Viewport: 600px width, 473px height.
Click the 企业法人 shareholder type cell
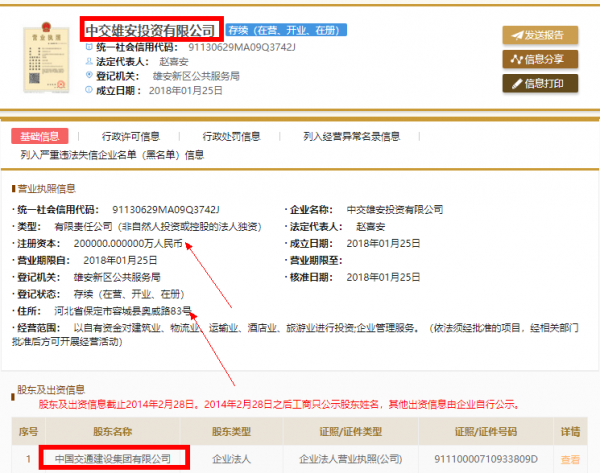coord(231,459)
